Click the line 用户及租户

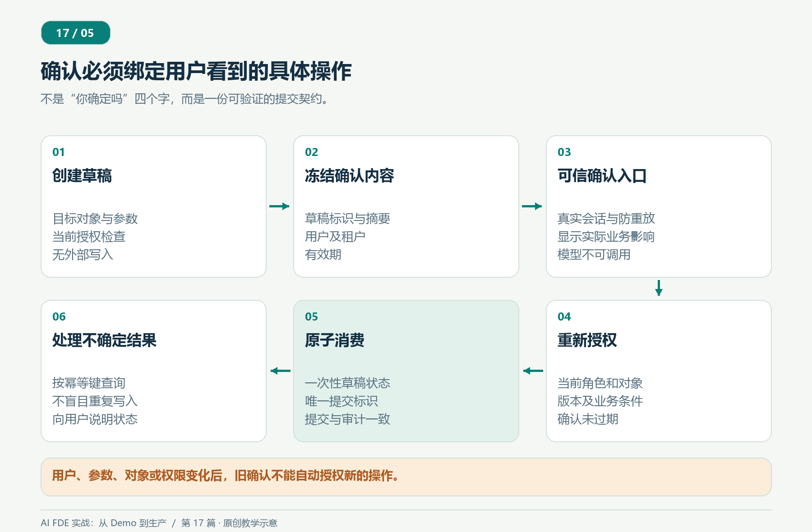tap(335, 237)
